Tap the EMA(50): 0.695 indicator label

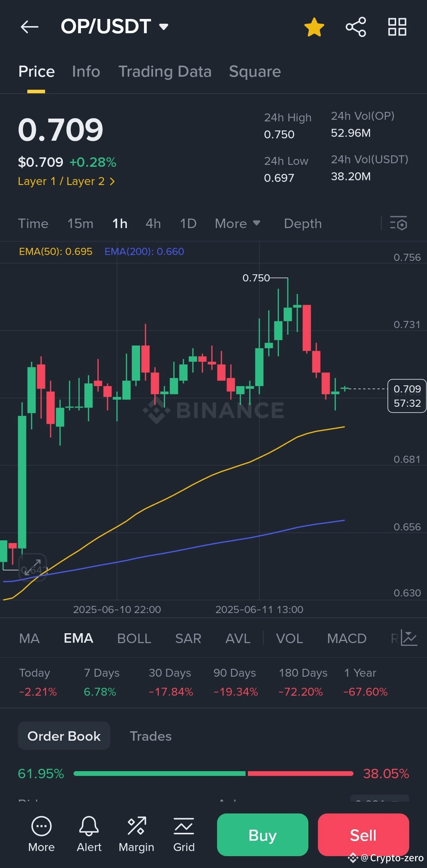tap(56, 251)
